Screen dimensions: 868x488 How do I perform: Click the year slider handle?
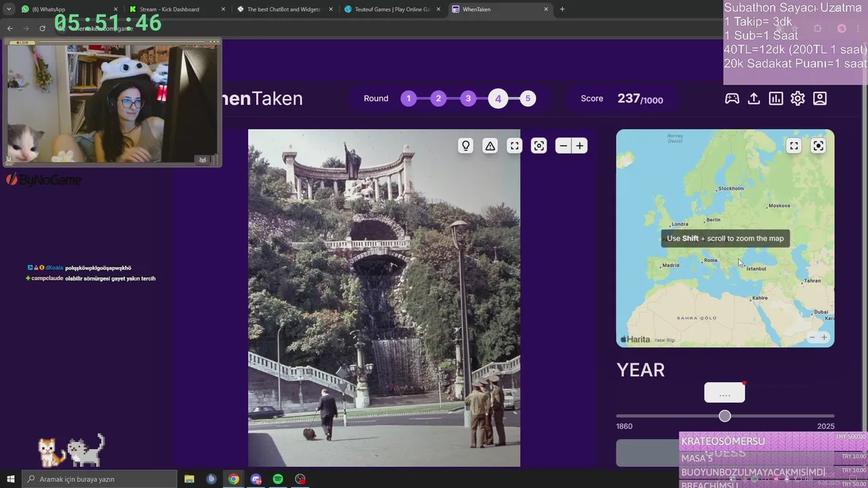click(x=725, y=415)
